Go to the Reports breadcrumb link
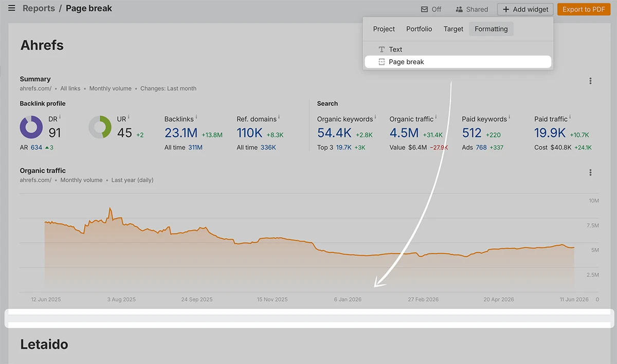Image resolution: width=617 pixels, height=364 pixels. pyautogui.click(x=39, y=8)
